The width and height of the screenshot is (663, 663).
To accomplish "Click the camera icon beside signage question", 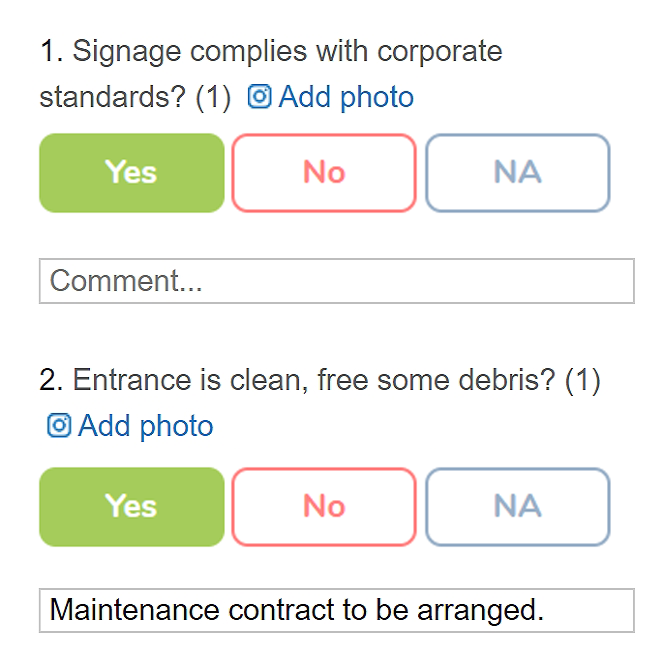I will (x=259, y=96).
